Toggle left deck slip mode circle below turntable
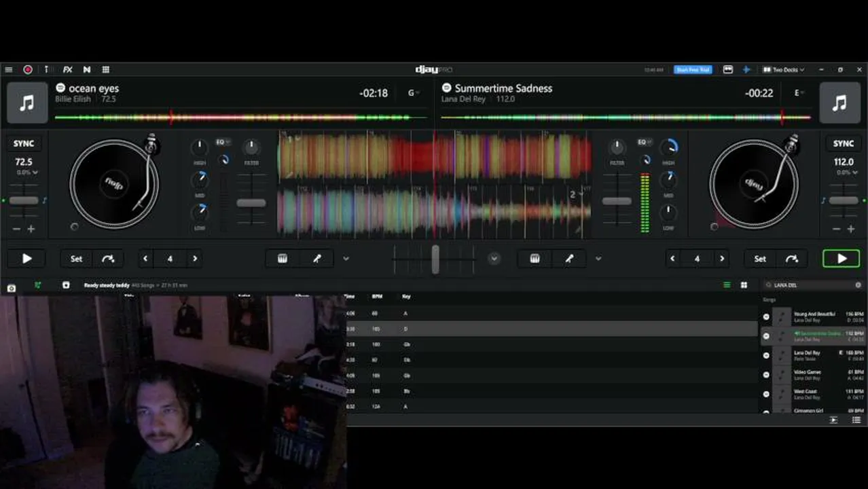The height and width of the screenshot is (489, 868). point(74,227)
